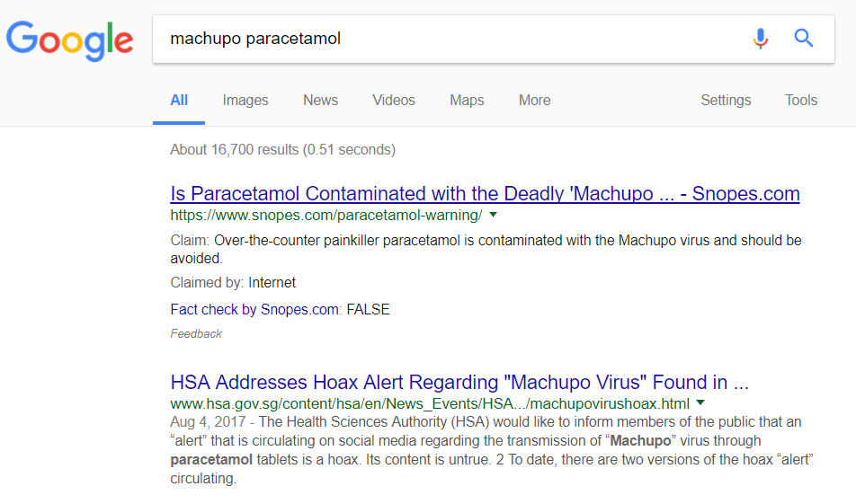This screenshot has height=504, width=856.
Task: Open search Settings menu
Action: point(726,101)
